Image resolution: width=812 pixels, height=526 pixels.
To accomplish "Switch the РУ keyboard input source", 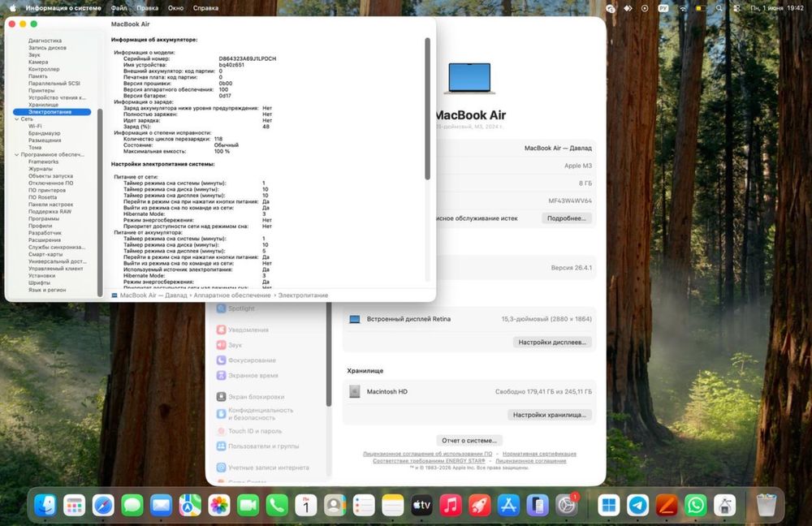I will pos(663,8).
